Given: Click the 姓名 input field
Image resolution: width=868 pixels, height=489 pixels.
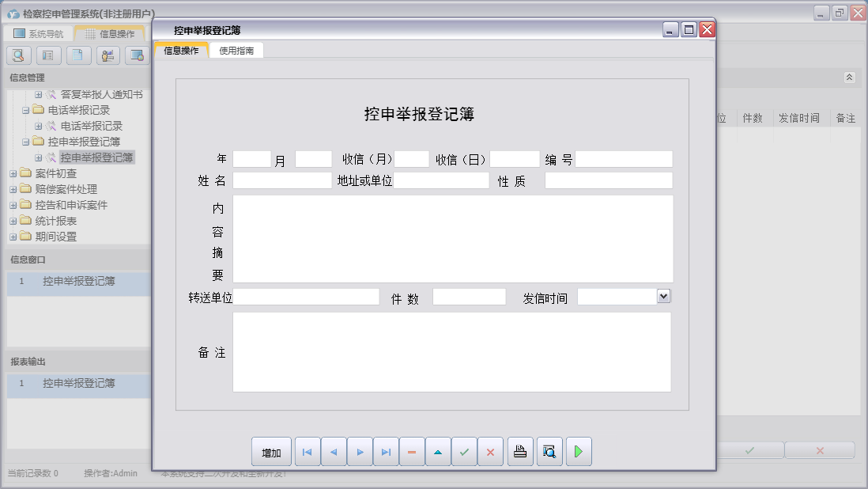Looking at the screenshot, I should [282, 180].
